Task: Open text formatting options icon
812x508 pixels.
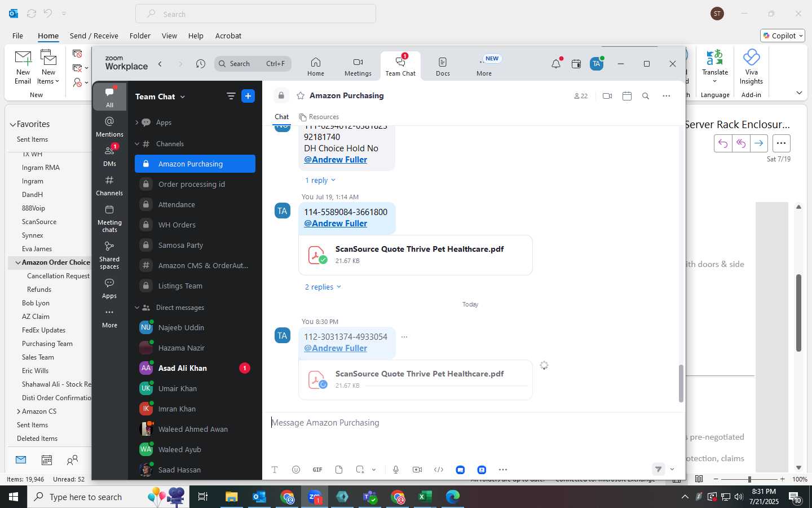Action: (x=275, y=470)
